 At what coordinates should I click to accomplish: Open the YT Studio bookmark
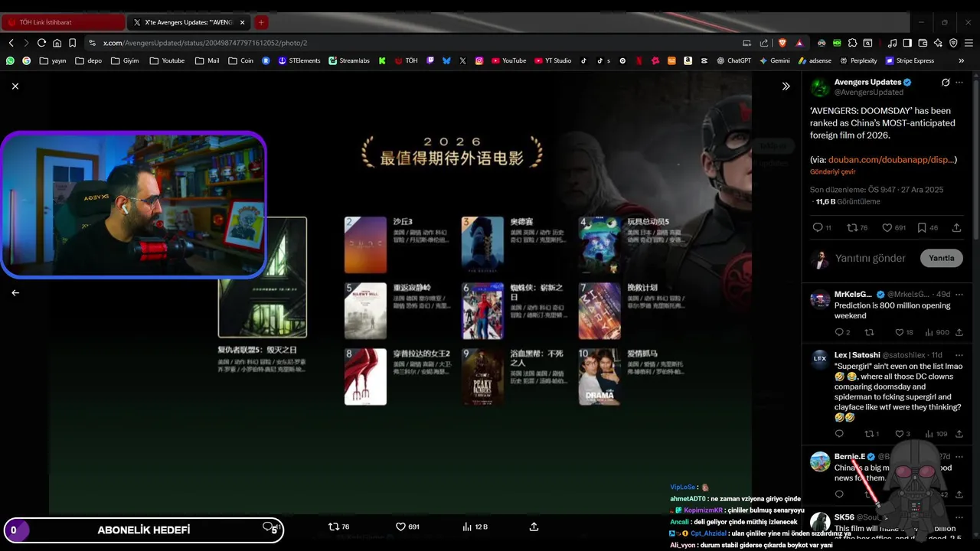pos(553,60)
